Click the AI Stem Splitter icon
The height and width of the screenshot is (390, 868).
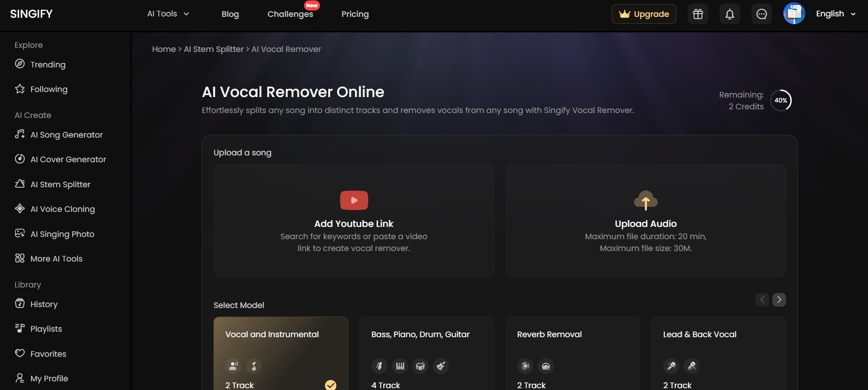(20, 184)
